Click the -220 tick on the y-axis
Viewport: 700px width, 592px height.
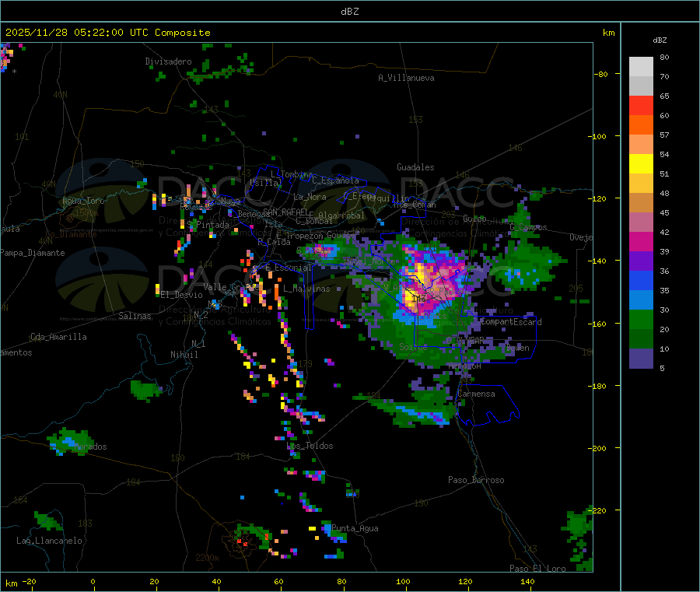[597, 510]
